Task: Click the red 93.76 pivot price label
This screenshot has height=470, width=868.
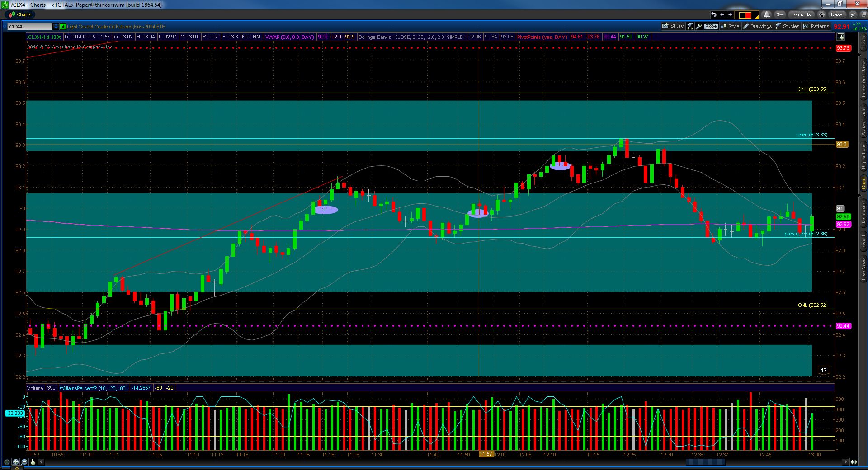Action: (x=843, y=48)
